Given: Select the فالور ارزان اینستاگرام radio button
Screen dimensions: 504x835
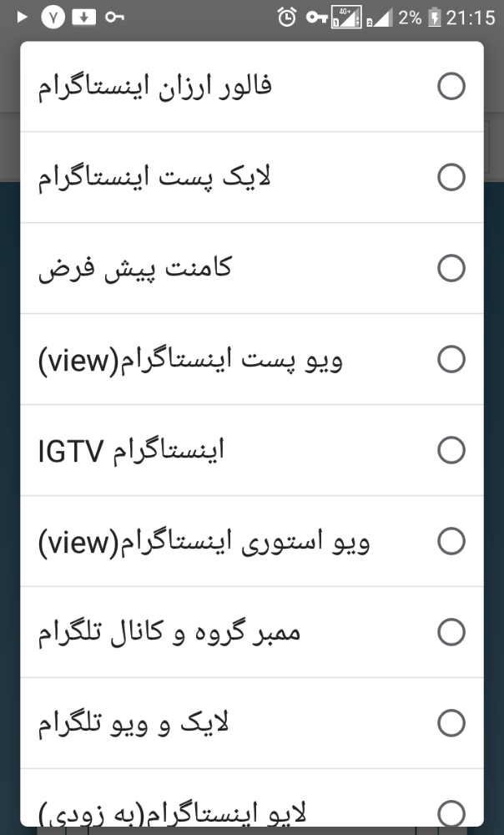Looking at the screenshot, I should pos(451,86).
